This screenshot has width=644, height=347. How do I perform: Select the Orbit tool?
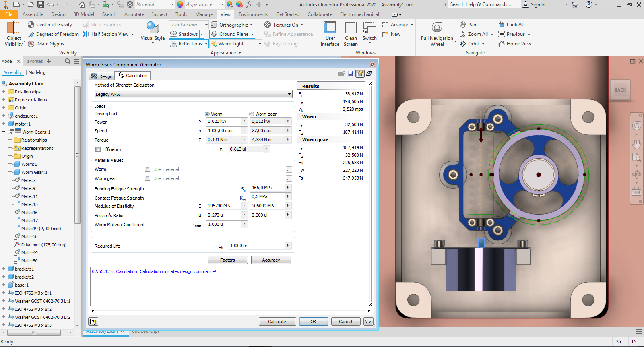tap(469, 44)
